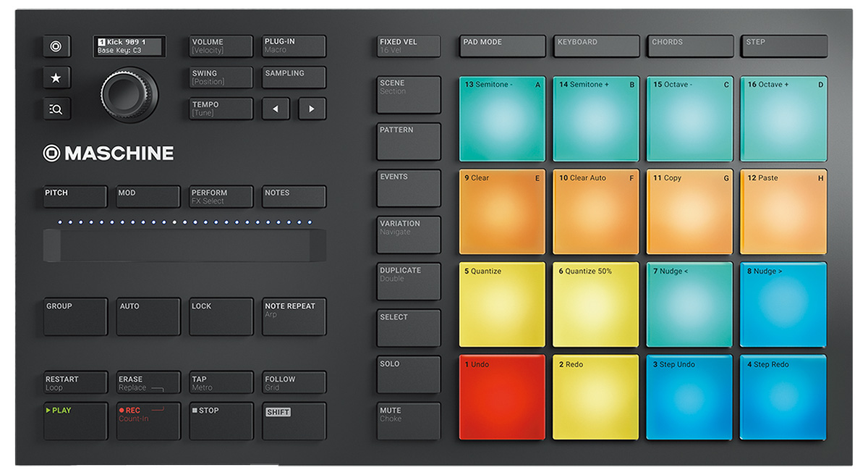Enable PERFORM FX Select mode
This screenshot has height=475, width=868.
[221, 197]
